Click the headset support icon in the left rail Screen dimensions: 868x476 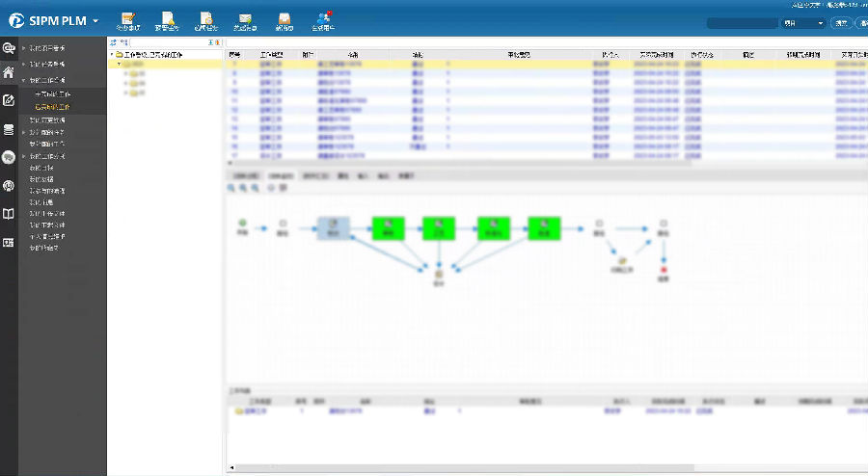click(x=9, y=186)
